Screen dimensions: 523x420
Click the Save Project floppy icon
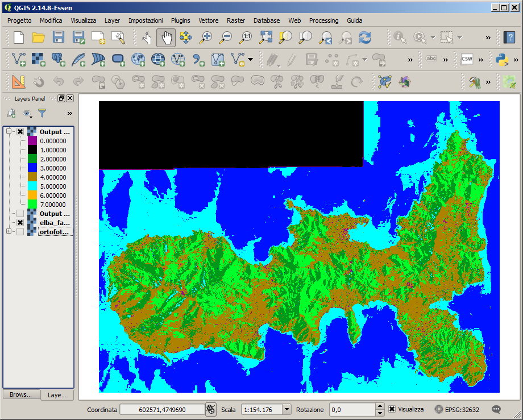[x=58, y=38]
